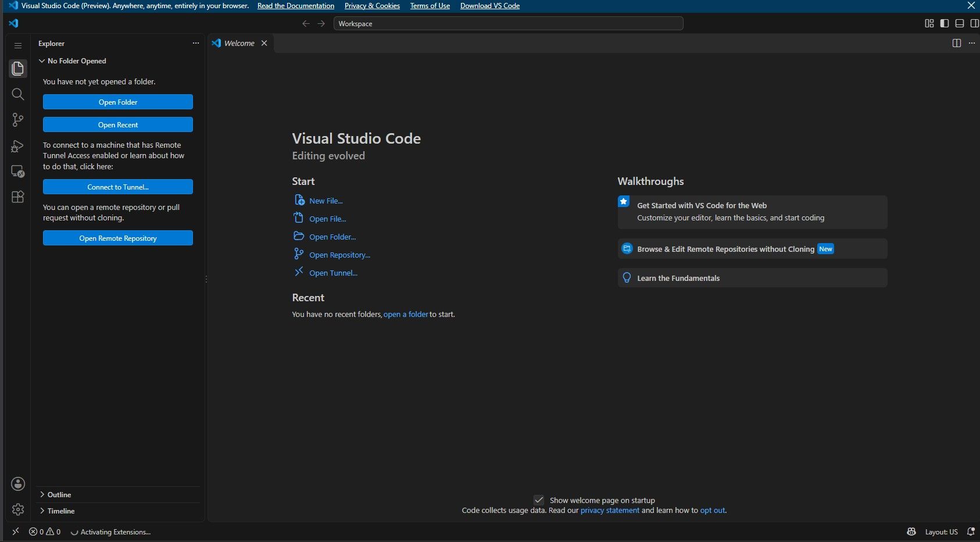Screen dimensions: 980x542
Task: Open the Learn the Fundamentals walkthrough
Action: 752,278
